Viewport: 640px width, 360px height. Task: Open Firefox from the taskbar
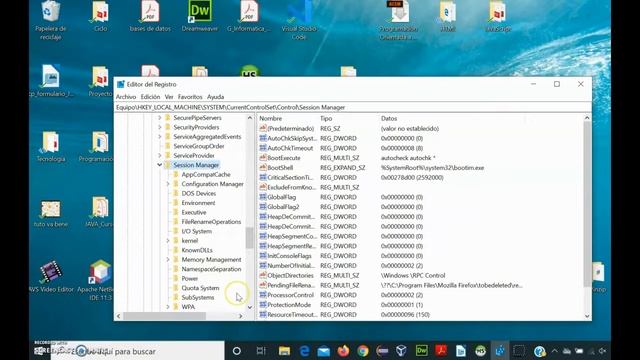(x=343, y=351)
